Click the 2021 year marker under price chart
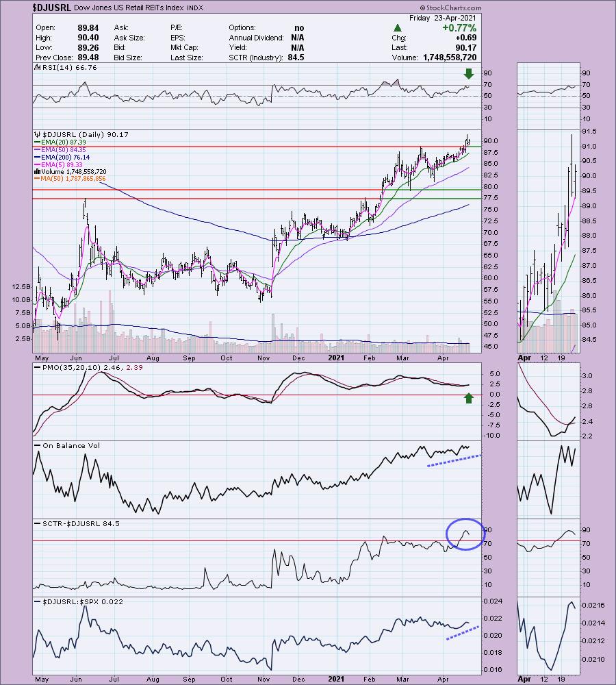Screen dimensions: 616x685 336,358
